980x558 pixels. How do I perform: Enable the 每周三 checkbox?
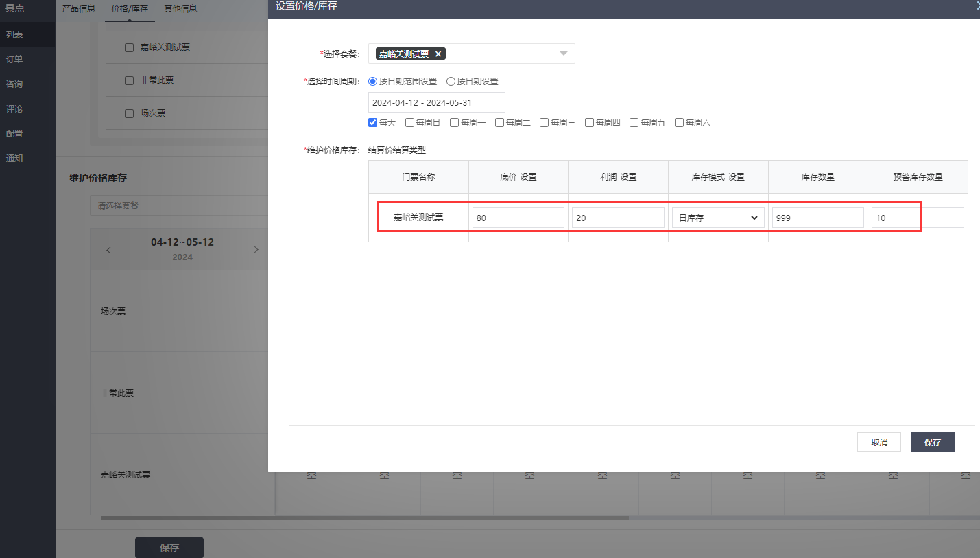[544, 123]
